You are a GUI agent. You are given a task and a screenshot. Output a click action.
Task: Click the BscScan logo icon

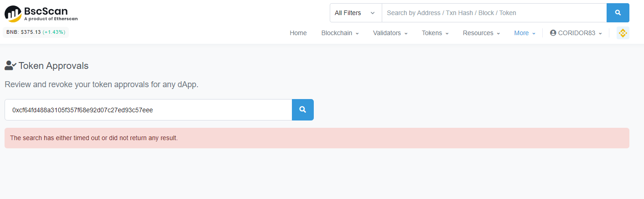(13, 14)
